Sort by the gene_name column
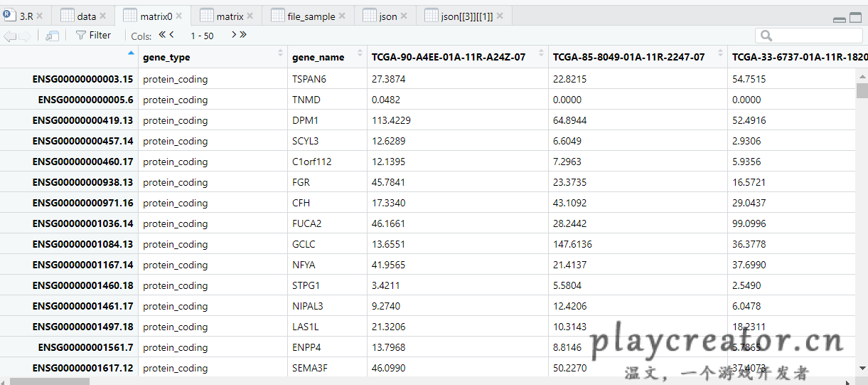The height and width of the screenshot is (385, 868). click(x=359, y=57)
